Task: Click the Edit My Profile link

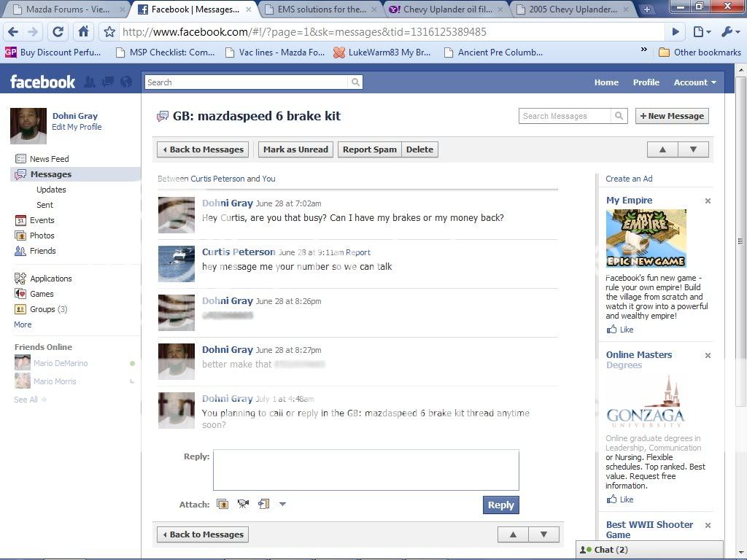Action: coord(77,127)
